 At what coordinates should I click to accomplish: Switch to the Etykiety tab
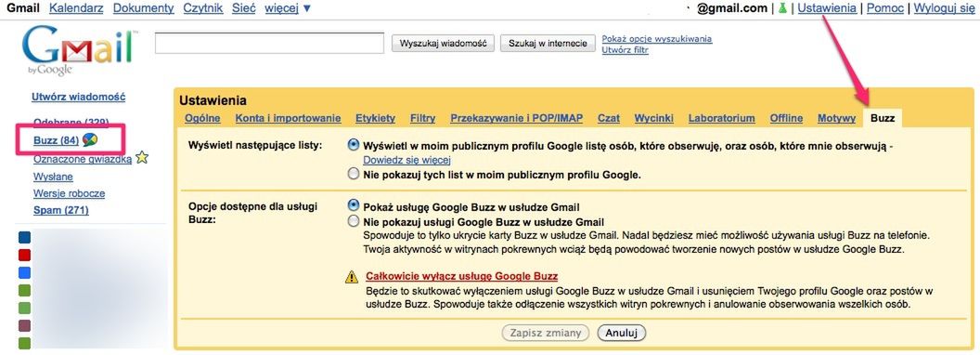point(375,118)
